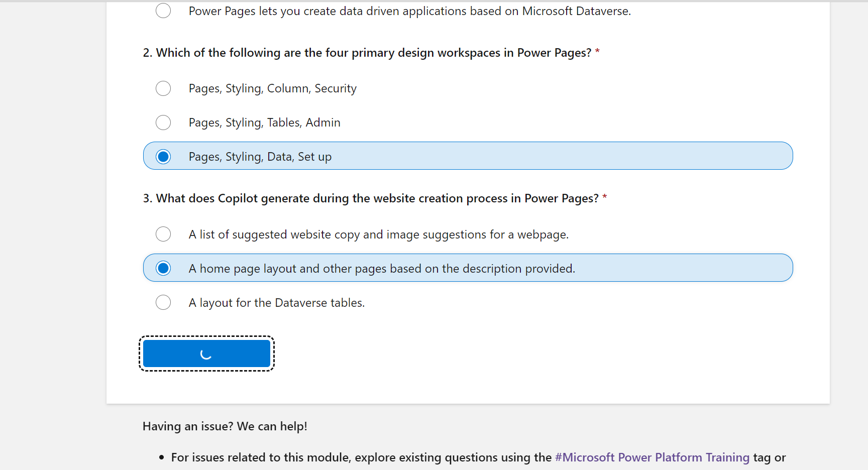Viewport: 868px width, 470px height.
Task: Open the #Microsoft Power Platform Training link
Action: coord(652,457)
